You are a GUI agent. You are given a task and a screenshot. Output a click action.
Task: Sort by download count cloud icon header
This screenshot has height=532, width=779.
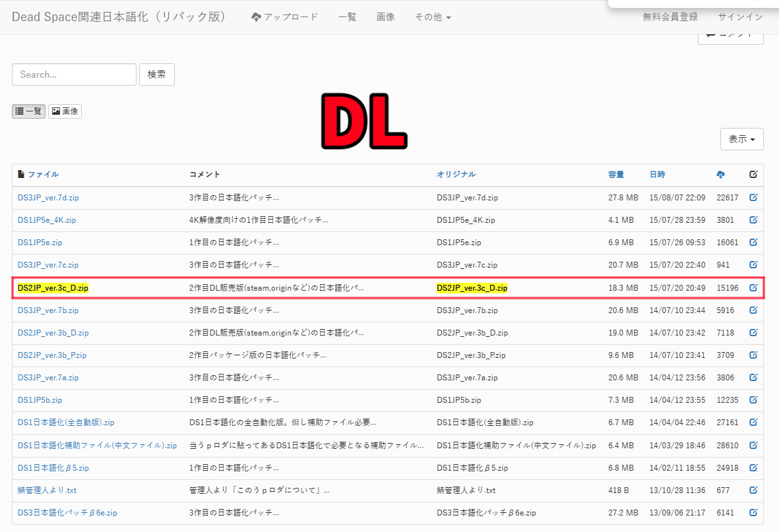[720, 175]
